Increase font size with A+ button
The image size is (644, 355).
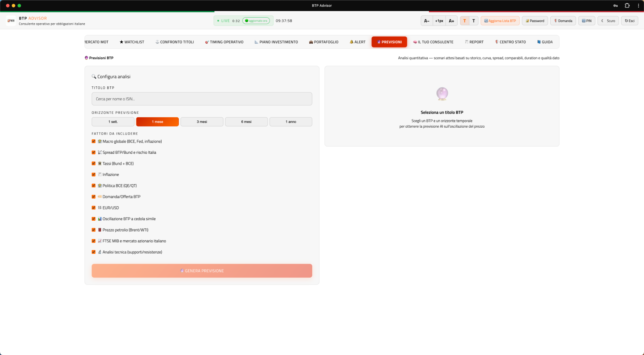451,21
